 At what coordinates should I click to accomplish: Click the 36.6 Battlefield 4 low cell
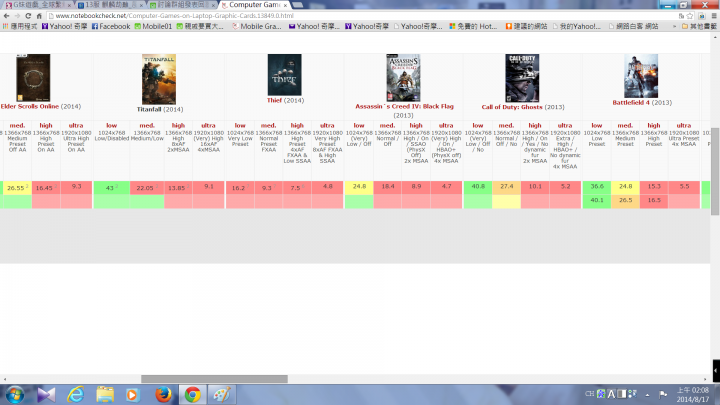click(597, 187)
